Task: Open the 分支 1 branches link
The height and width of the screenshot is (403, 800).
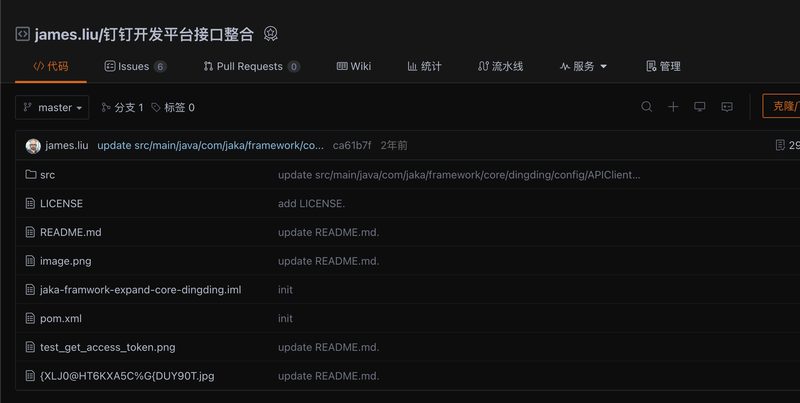Action: point(122,107)
